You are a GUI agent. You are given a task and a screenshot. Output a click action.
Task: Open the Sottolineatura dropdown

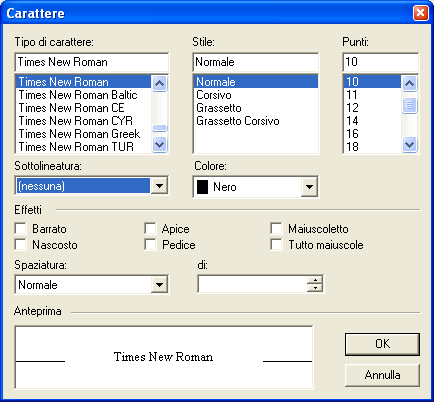click(x=159, y=186)
